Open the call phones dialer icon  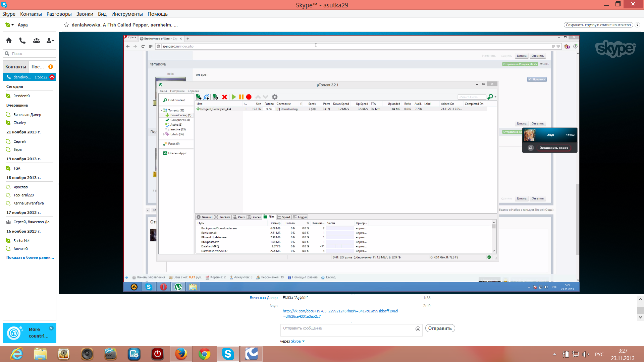point(22,41)
